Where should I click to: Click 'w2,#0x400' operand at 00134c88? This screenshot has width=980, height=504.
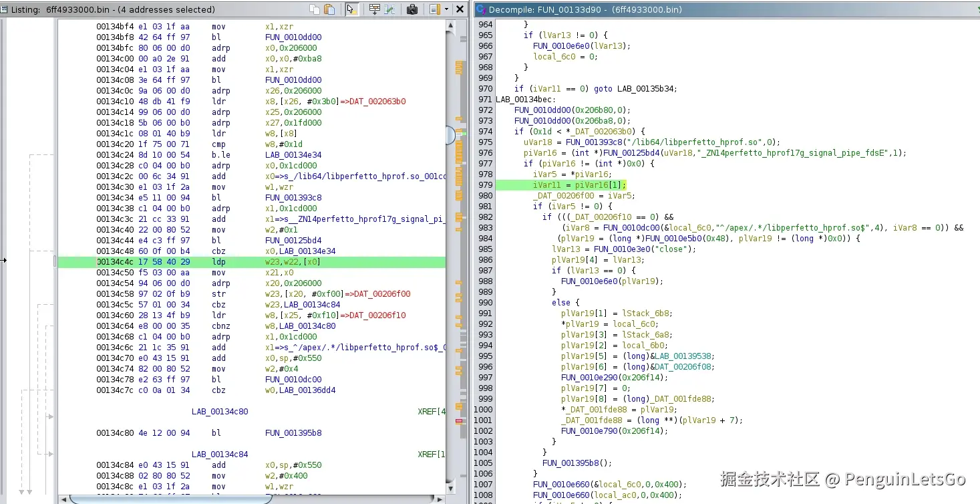tap(287, 476)
